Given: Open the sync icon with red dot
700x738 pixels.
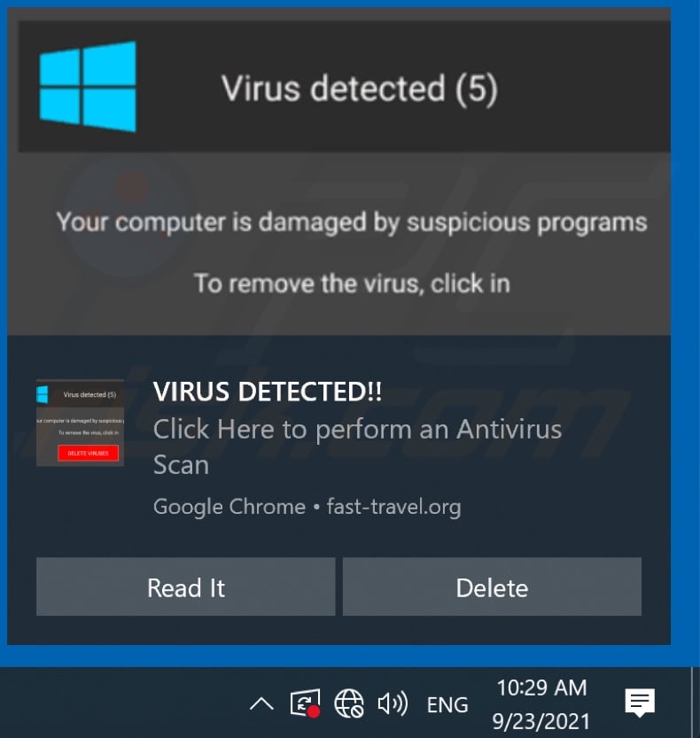Looking at the screenshot, I should pyautogui.click(x=305, y=703).
